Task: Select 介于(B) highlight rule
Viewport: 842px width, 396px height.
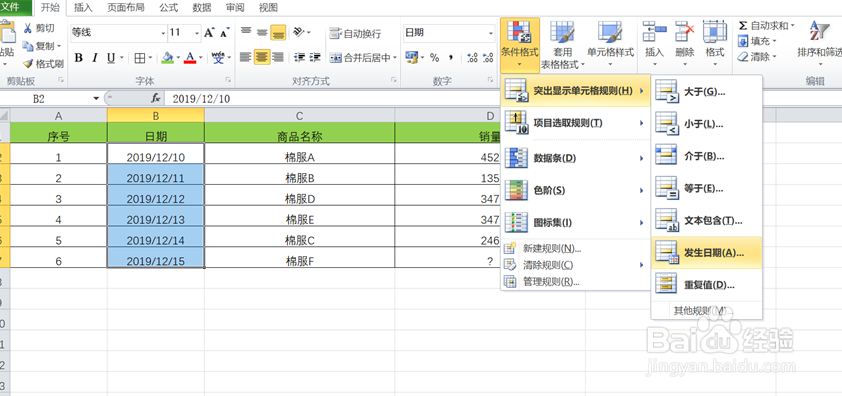Action: [x=706, y=156]
